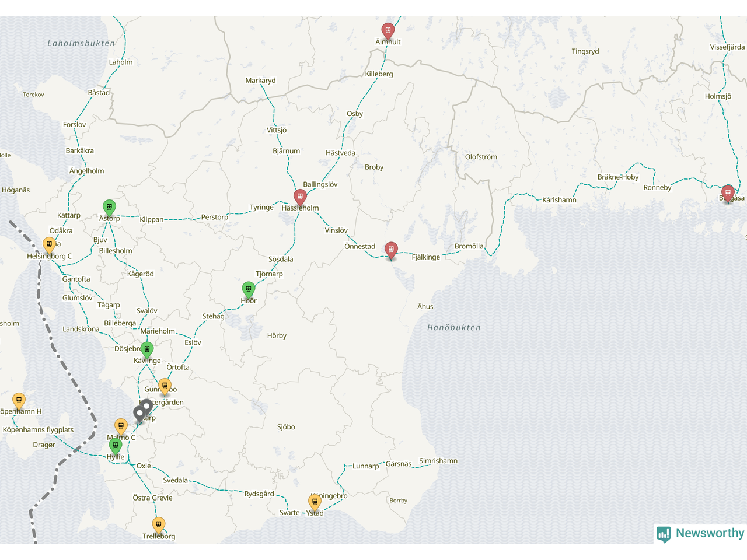The width and height of the screenshot is (747, 560).
Task: Click the Östra Grevie label
Action: click(x=153, y=498)
